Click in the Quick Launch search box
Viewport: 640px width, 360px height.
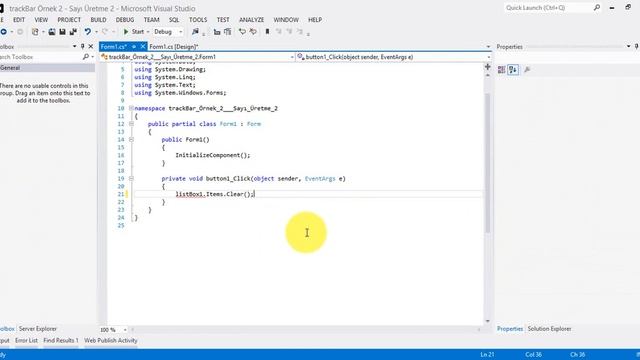click(553, 8)
